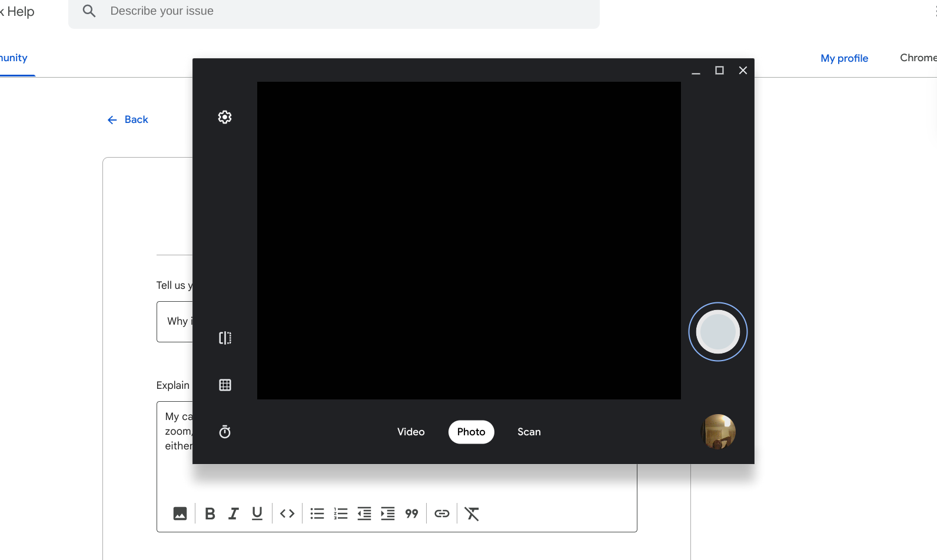The height and width of the screenshot is (560, 937).
Task: Apply block quote formatting
Action: point(411,514)
